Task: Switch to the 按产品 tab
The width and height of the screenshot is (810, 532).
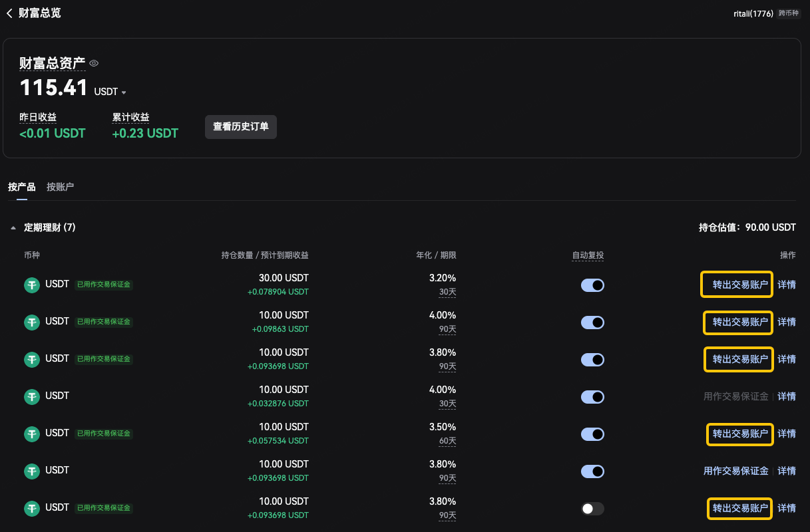Action: pyautogui.click(x=22, y=187)
